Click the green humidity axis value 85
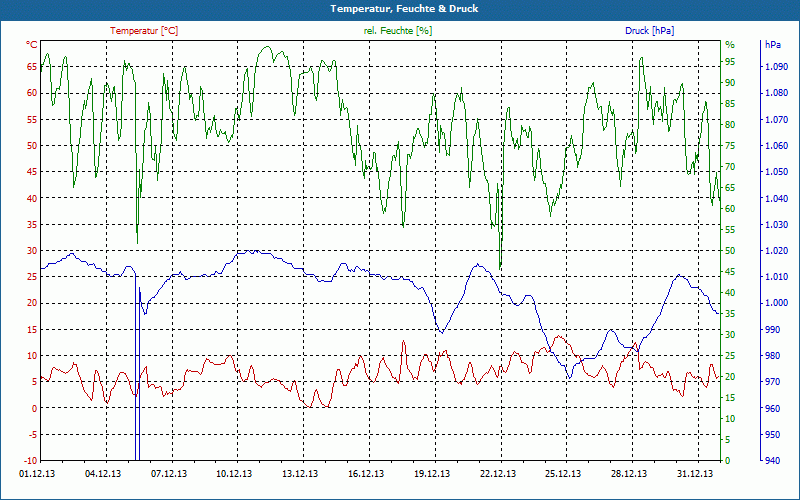The image size is (800, 500). [x=730, y=104]
